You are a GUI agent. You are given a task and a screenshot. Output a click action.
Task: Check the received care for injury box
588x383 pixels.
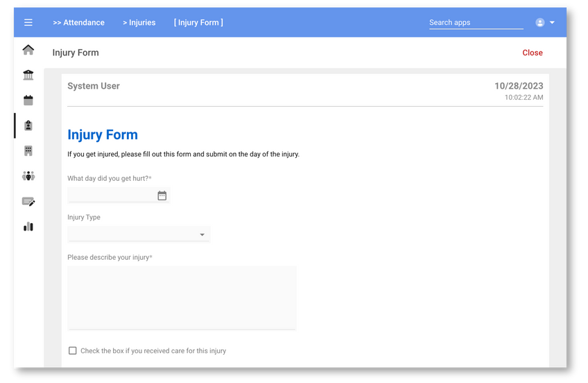(x=73, y=350)
